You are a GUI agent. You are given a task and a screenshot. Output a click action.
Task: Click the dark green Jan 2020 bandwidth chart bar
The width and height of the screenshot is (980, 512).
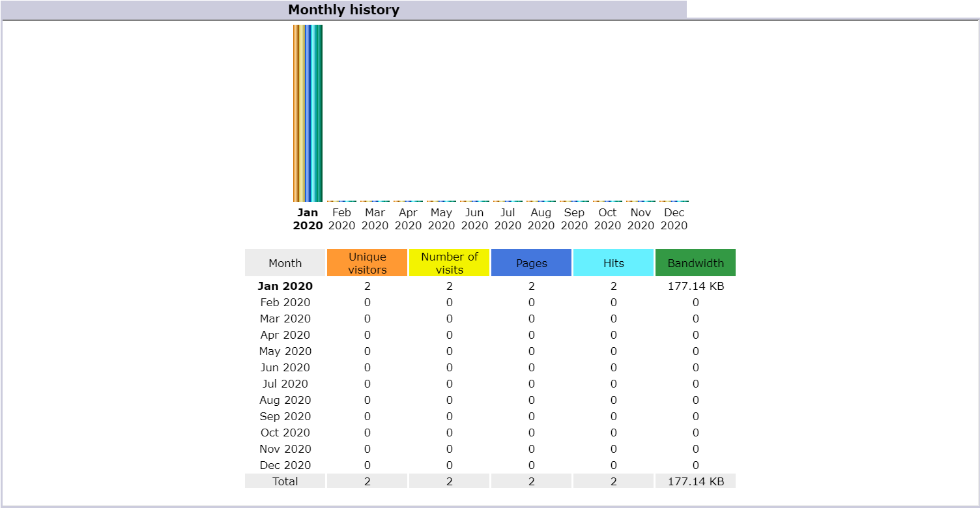pyautogui.click(x=319, y=113)
